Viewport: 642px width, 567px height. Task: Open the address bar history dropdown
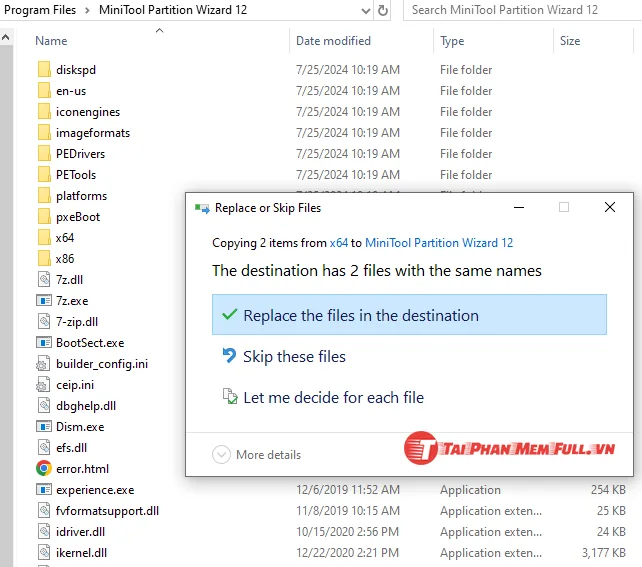[x=366, y=11]
